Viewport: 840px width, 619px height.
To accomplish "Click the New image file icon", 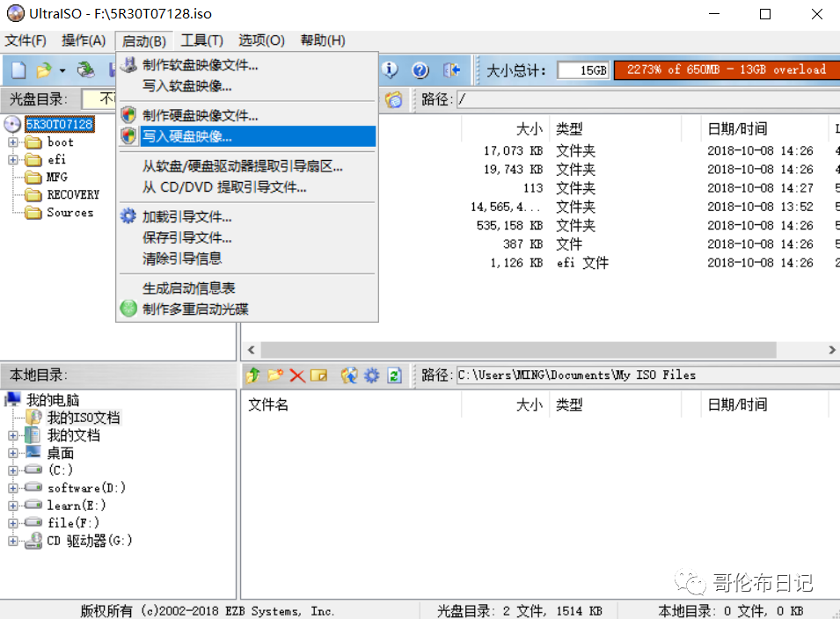I will pos(18,70).
